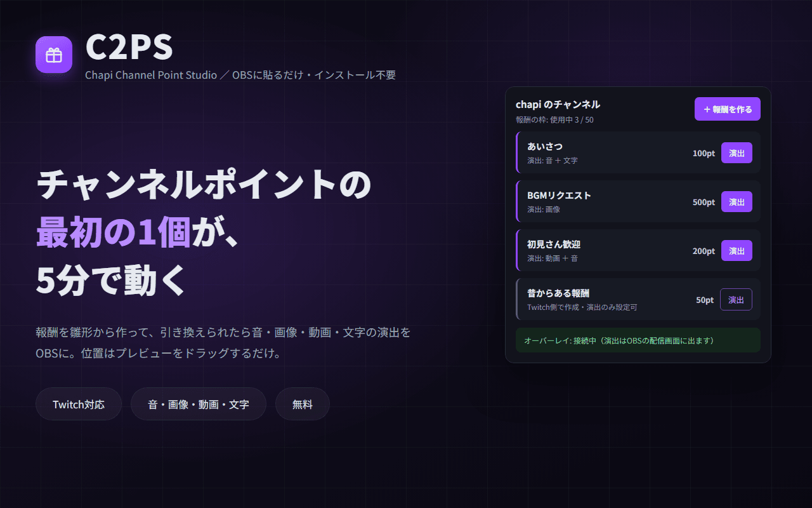Viewport: 812px width, 508px height.
Task: Click the 演出: 画像 subtitle
Action: [544, 210]
